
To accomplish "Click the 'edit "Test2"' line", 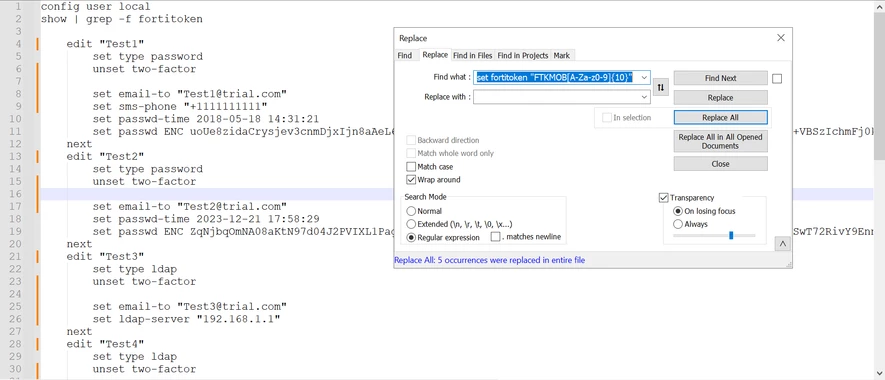I will pos(105,156).
